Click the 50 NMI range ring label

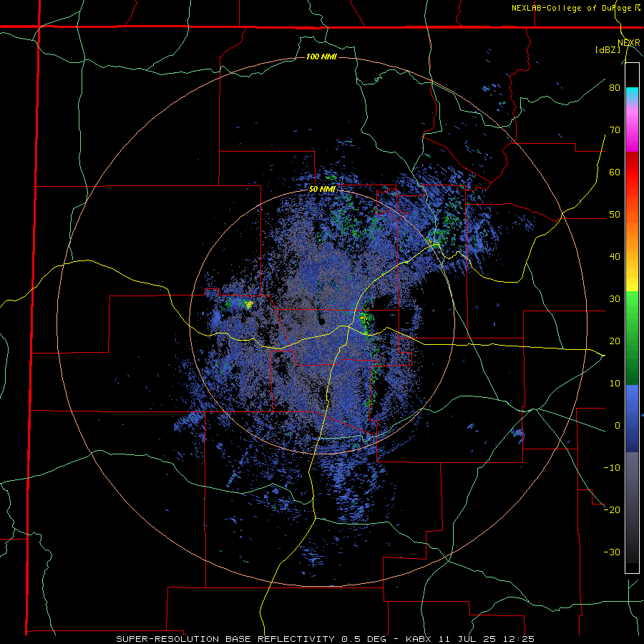(x=322, y=189)
